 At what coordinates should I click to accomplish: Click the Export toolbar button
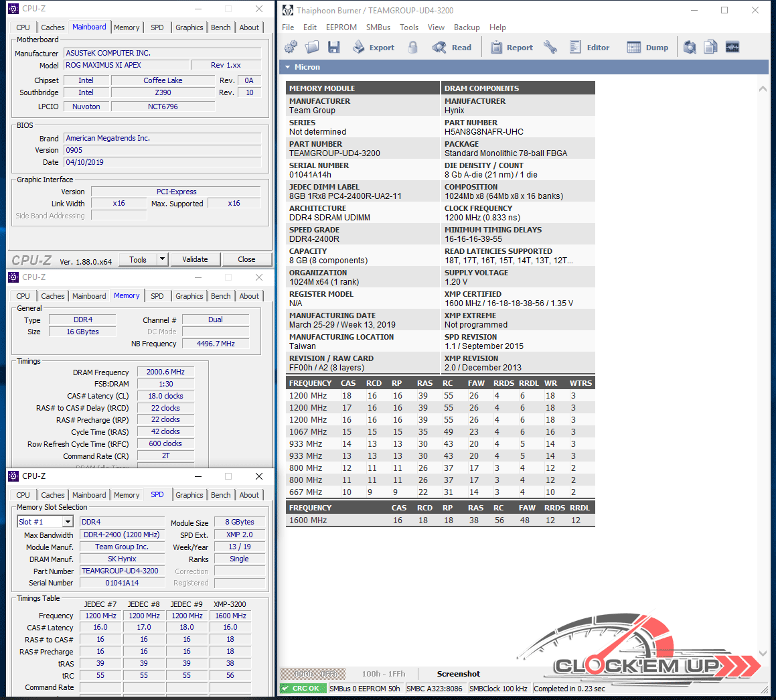[x=374, y=48]
